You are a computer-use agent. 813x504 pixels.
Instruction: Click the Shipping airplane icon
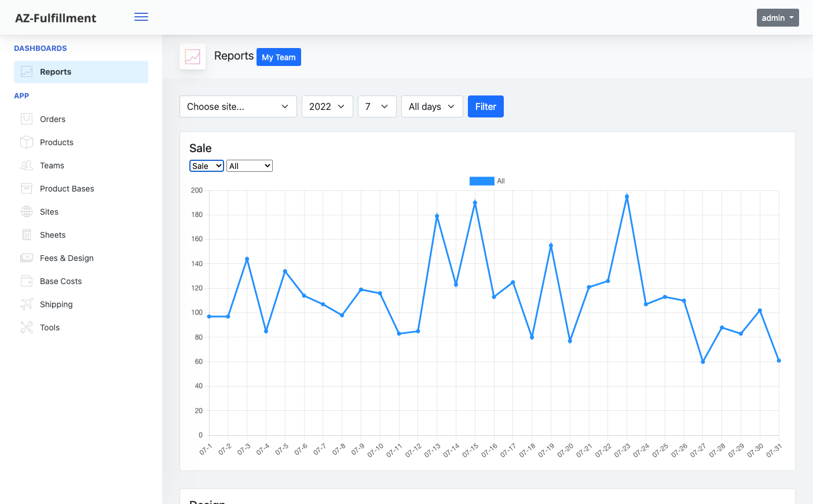tap(27, 304)
